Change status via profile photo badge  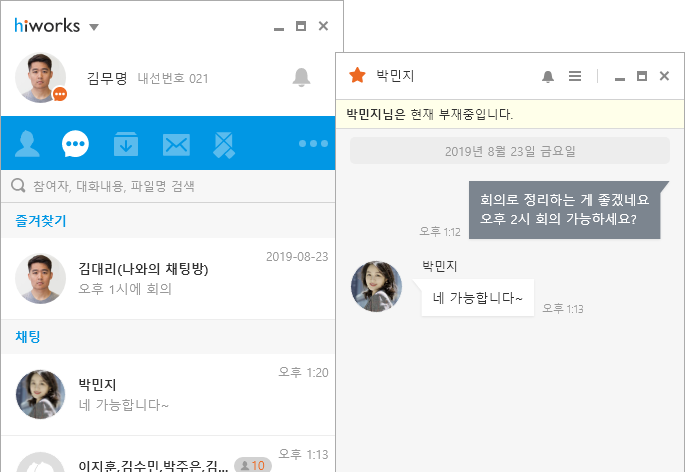pos(60,94)
